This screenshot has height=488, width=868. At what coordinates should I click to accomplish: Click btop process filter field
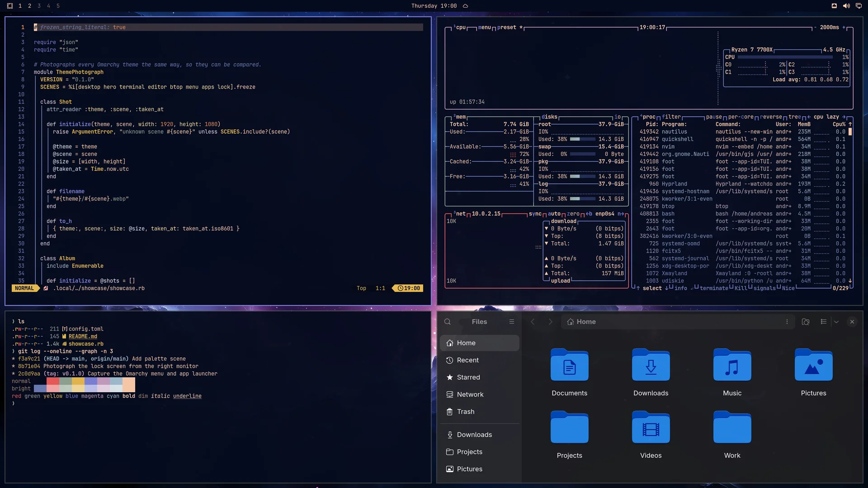pos(671,117)
